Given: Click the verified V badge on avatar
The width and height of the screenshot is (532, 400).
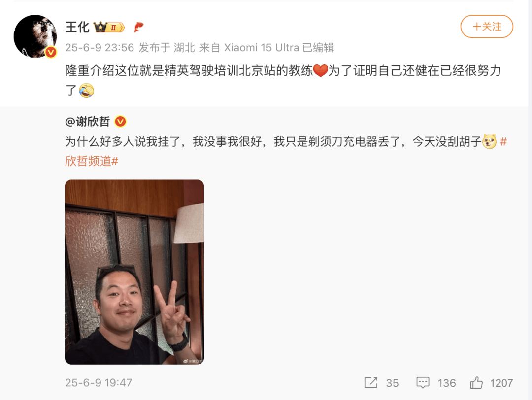Looking at the screenshot, I should point(51,52).
